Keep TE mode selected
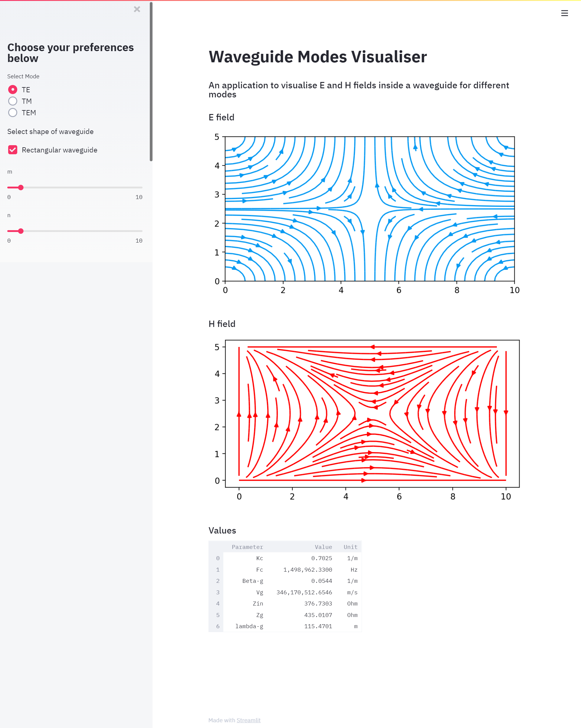This screenshot has width=581, height=728. (13, 90)
